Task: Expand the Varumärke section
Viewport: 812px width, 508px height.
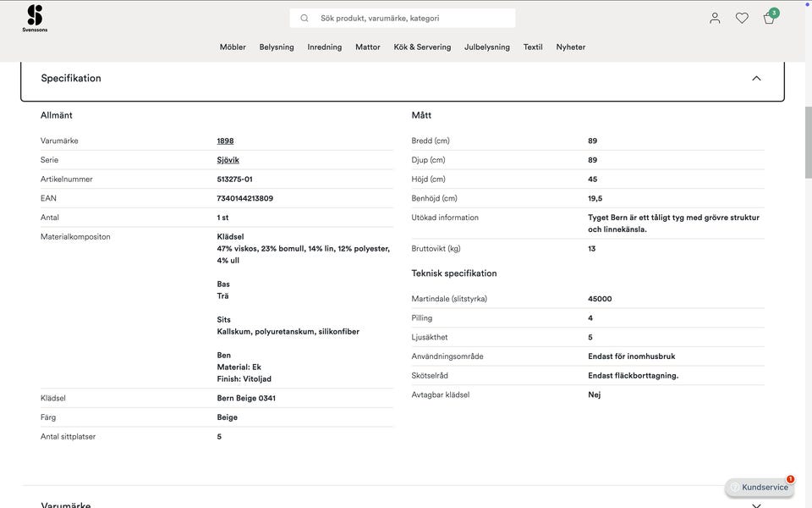Action: pyautogui.click(x=756, y=505)
